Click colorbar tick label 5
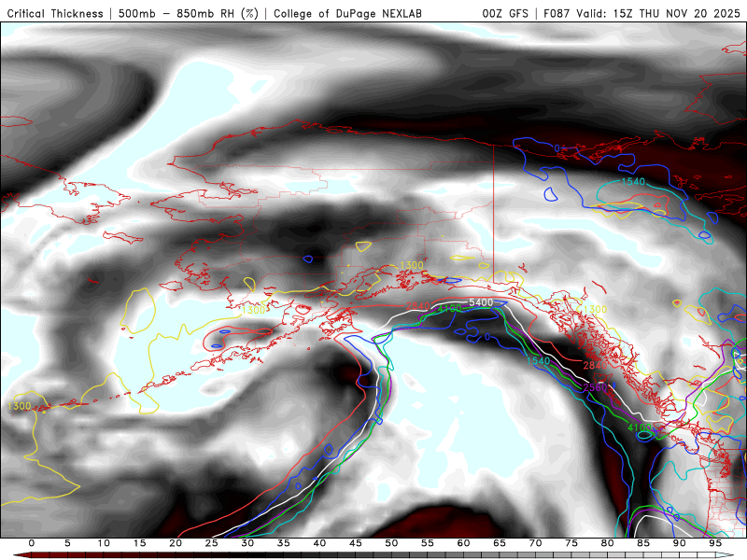This screenshot has width=747, height=560. point(67,543)
